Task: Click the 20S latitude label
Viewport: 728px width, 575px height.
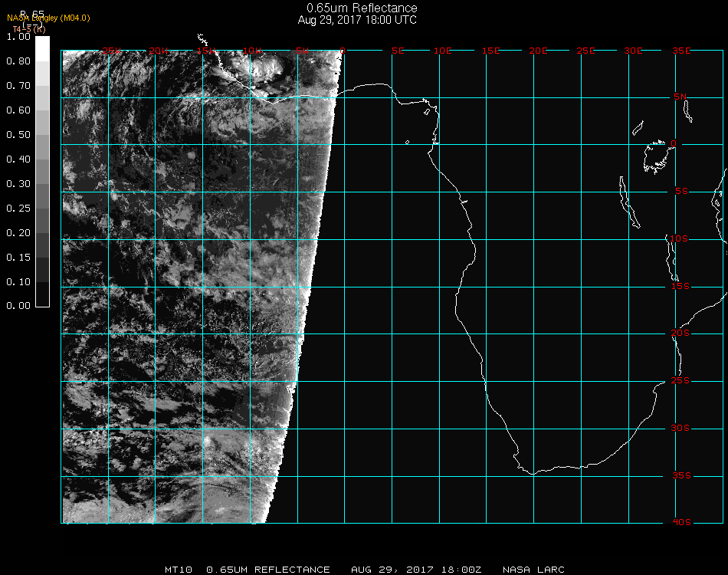Action: 680,333
